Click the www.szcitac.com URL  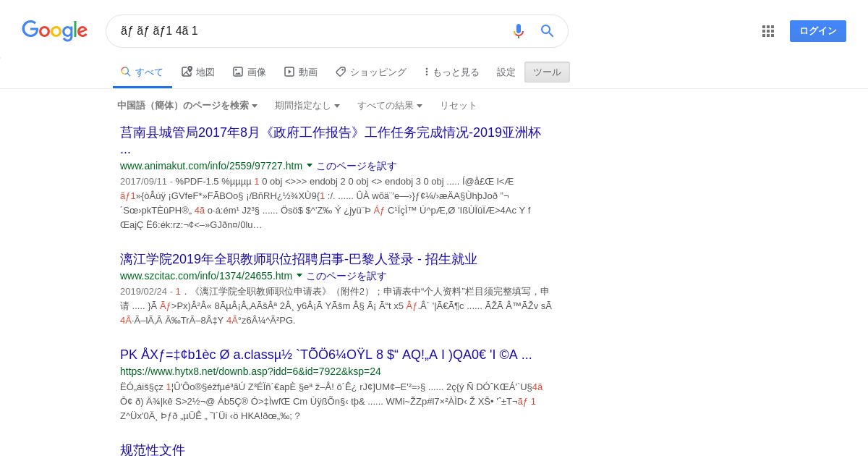[206, 276]
